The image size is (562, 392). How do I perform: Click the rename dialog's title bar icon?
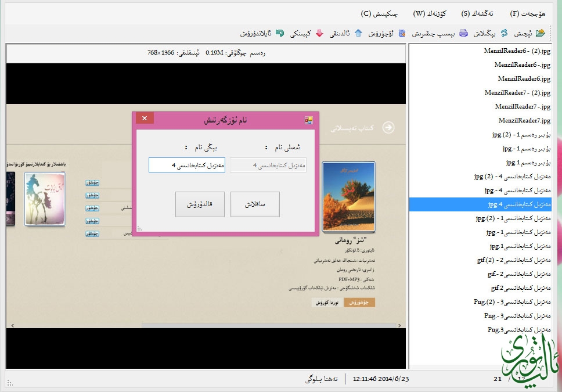309,120
